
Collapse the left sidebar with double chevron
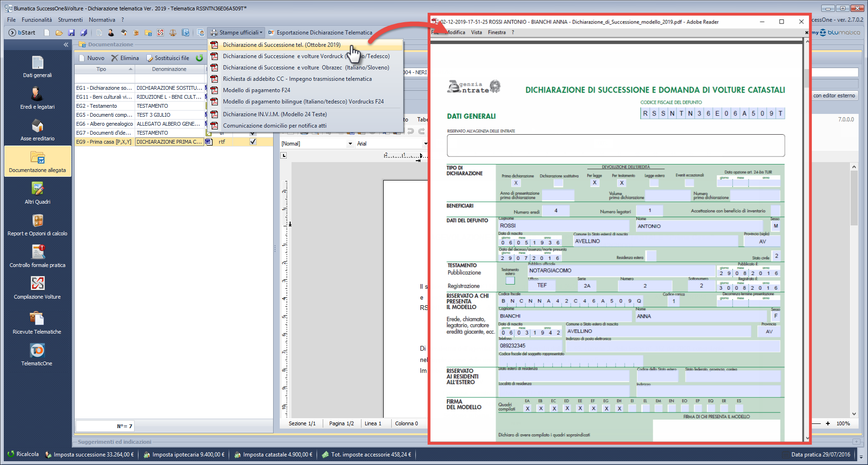(66, 44)
